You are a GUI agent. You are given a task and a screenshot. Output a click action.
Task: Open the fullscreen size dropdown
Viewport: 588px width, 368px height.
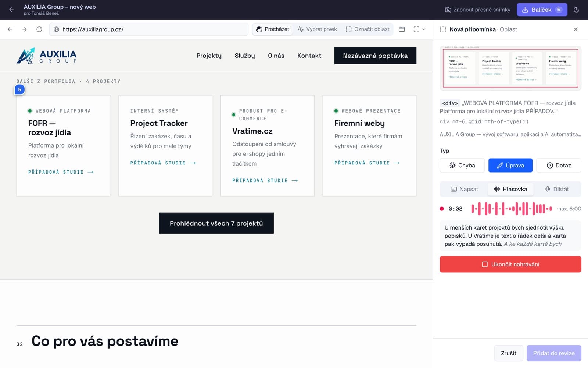[419, 29]
